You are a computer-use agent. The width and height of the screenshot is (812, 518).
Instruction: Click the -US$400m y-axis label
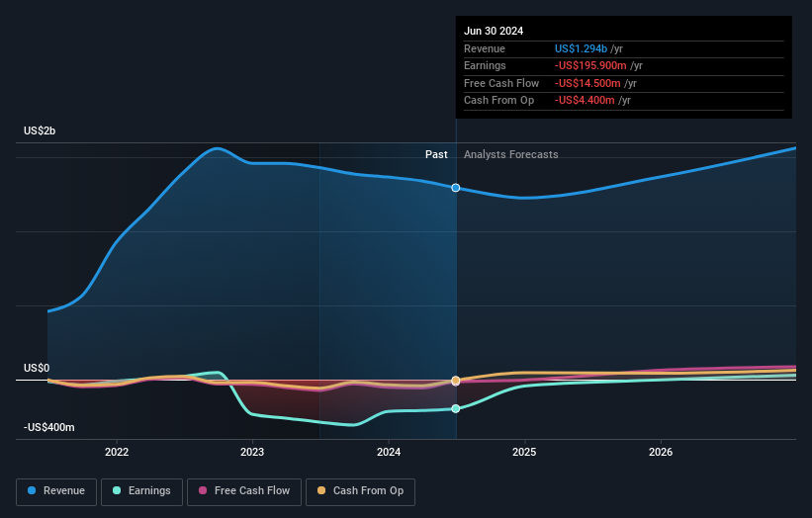point(49,427)
